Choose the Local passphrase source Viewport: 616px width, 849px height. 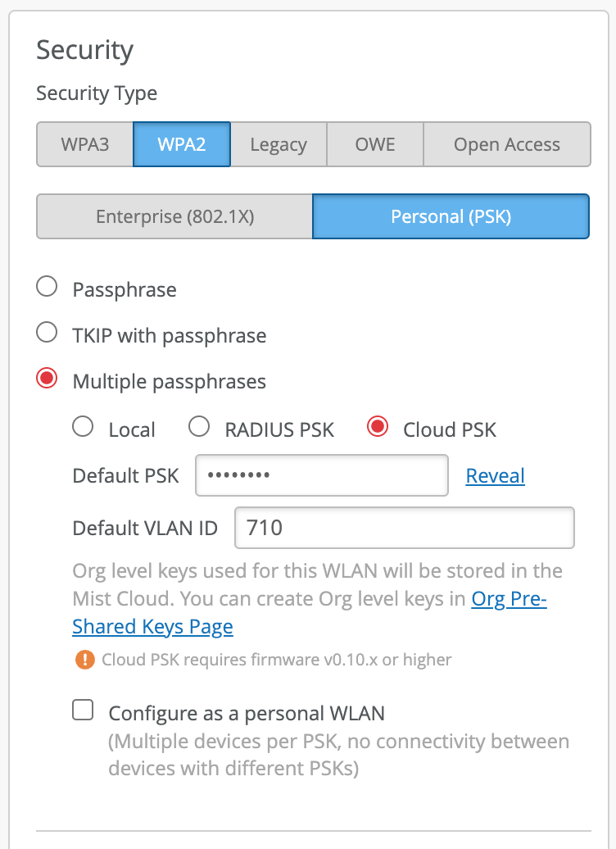(x=84, y=427)
